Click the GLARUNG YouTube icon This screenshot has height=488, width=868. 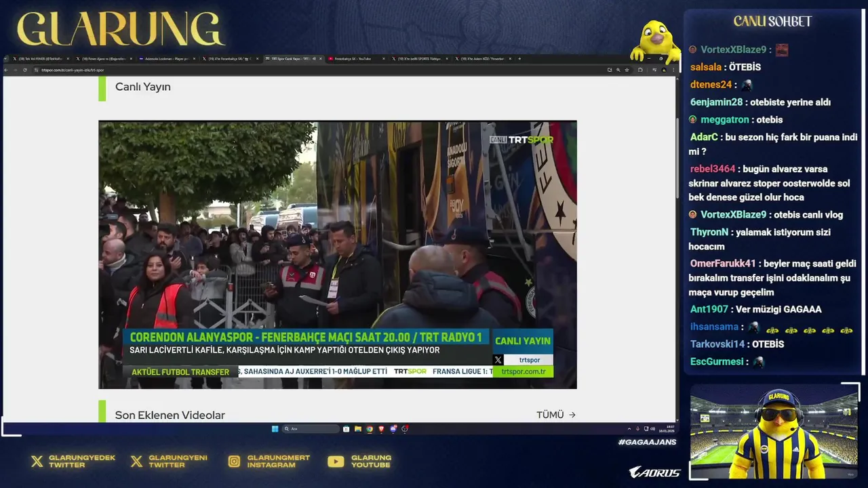coord(336,462)
